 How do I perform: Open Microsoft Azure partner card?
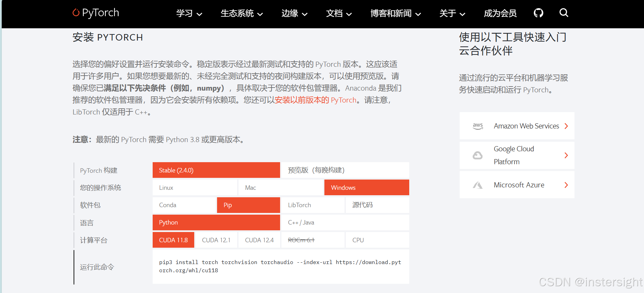[x=517, y=185]
